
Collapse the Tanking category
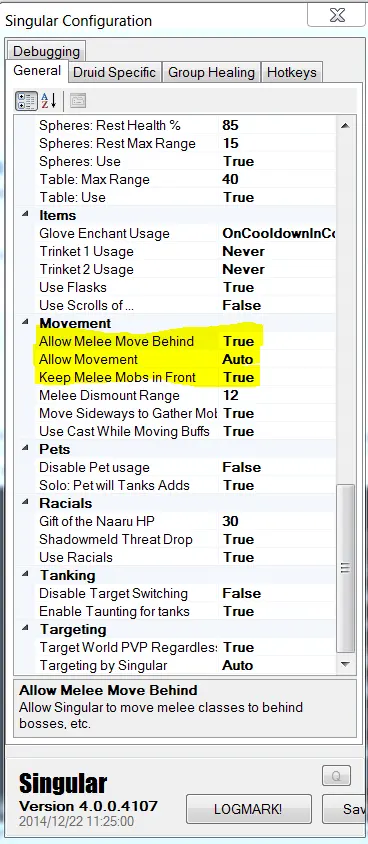[25, 575]
